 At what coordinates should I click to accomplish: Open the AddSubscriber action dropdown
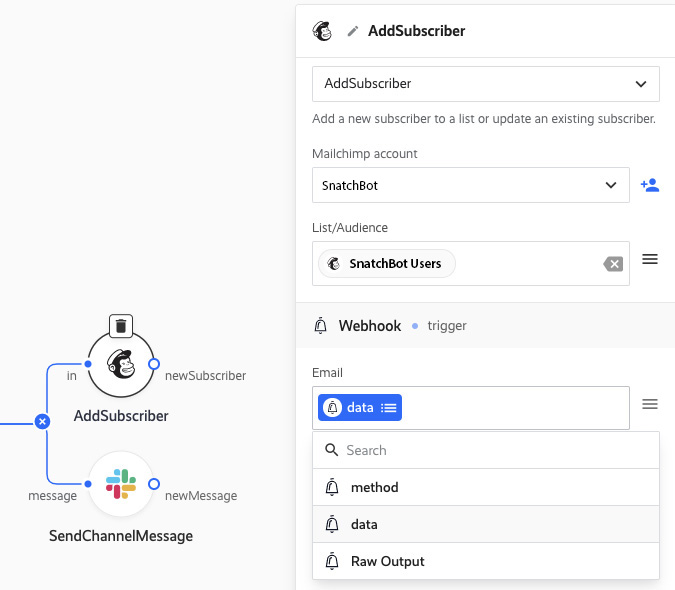click(x=486, y=84)
